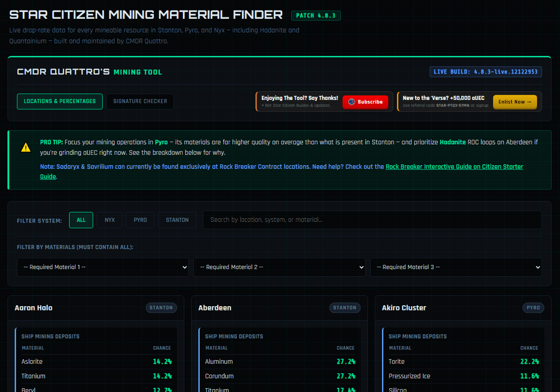Filter by the STANTON system
Screen dimensions: 560x392
pos(177,220)
